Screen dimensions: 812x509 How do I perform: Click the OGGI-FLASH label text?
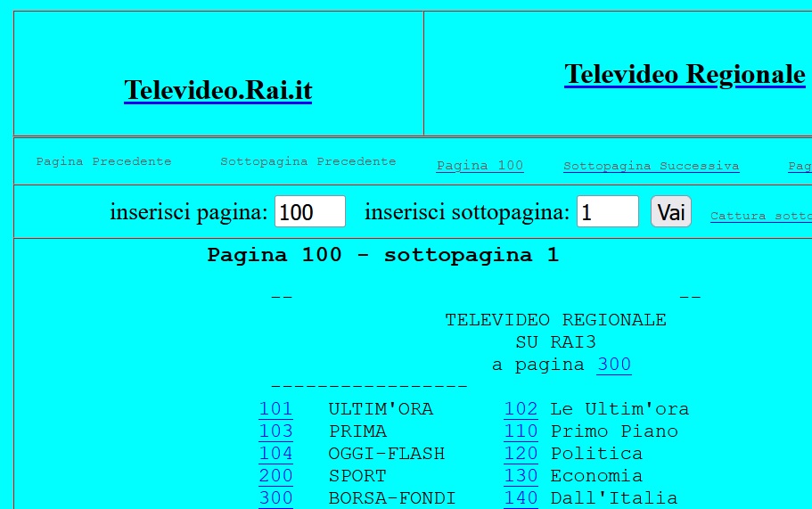coord(386,454)
